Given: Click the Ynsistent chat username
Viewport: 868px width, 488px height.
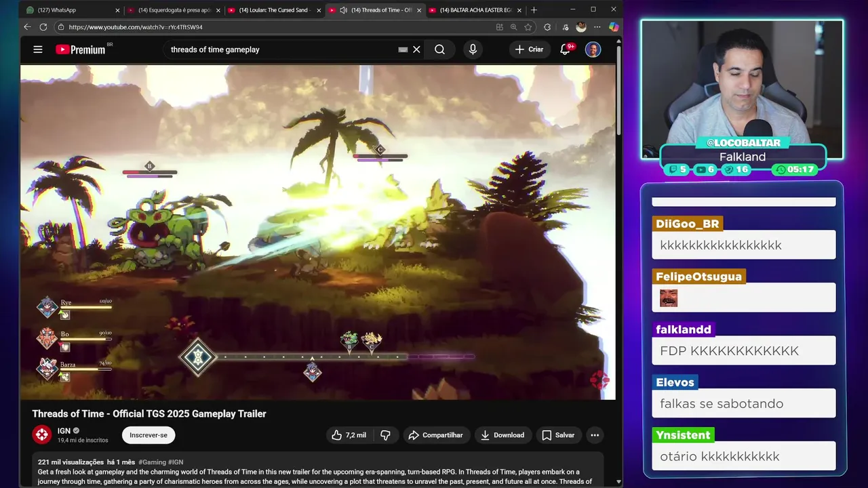Looking at the screenshot, I should click(x=683, y=435).
